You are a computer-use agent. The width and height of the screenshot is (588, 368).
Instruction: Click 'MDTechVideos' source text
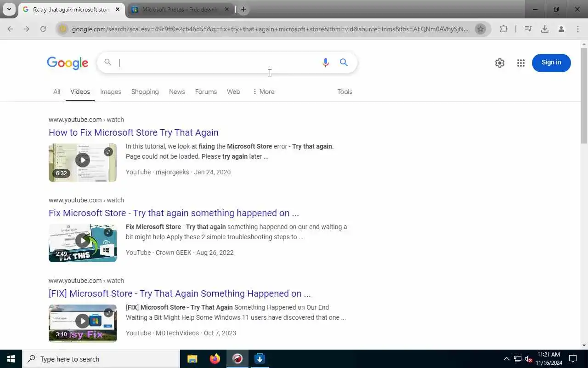(177, 333)
